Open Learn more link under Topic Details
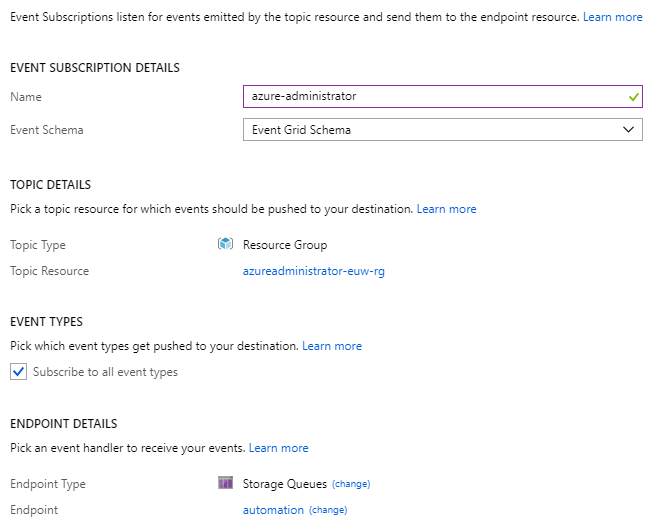The image size is (653, 524). [446, 209]
